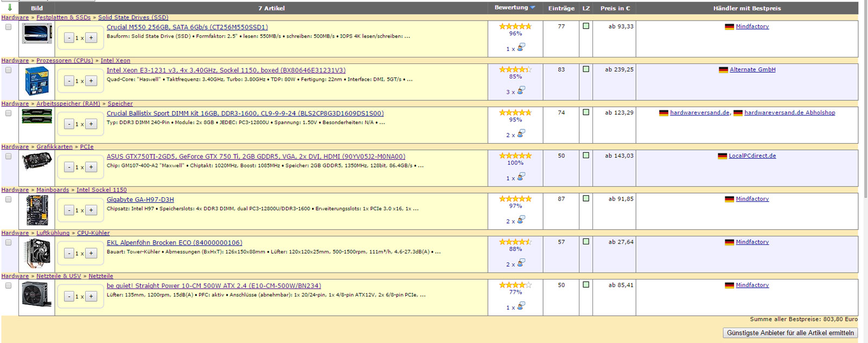Increase quantity of ASUS GTX750TI with plus
868x343 pixels.
(91, 167)
